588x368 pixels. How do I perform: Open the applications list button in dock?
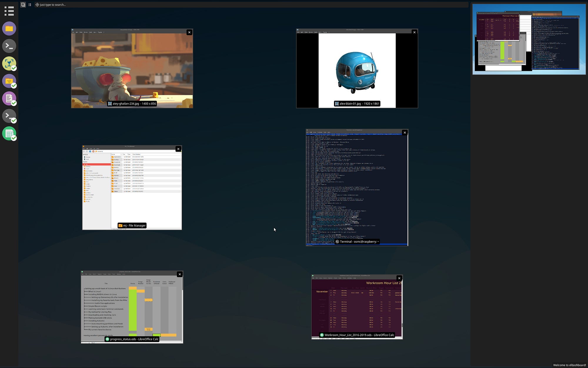tap(9, 11)
